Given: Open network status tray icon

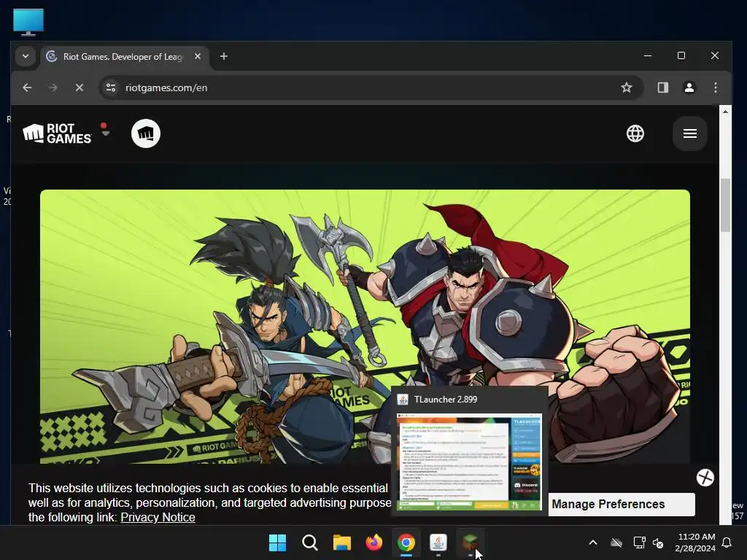Looking at the screenshot, I should tap(639, 542).
